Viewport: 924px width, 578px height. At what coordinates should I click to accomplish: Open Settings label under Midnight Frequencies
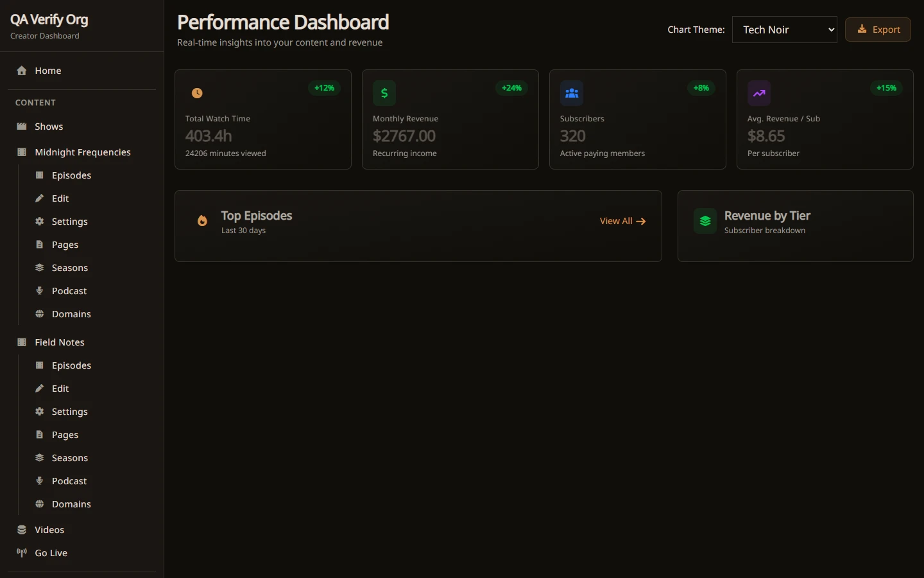69,222
